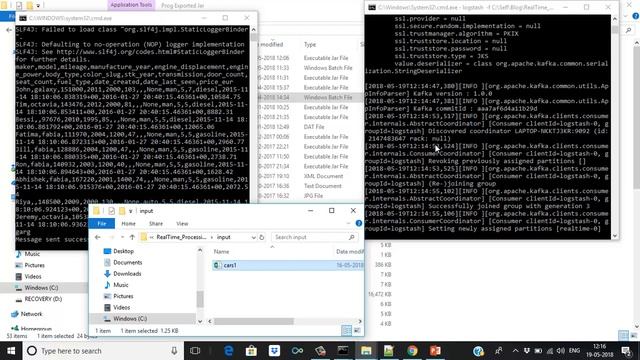The width and height of the screenshot is (640, 360).
Task: Click the cmd.exe window title bar icon
Action: (x=23, y=18)
